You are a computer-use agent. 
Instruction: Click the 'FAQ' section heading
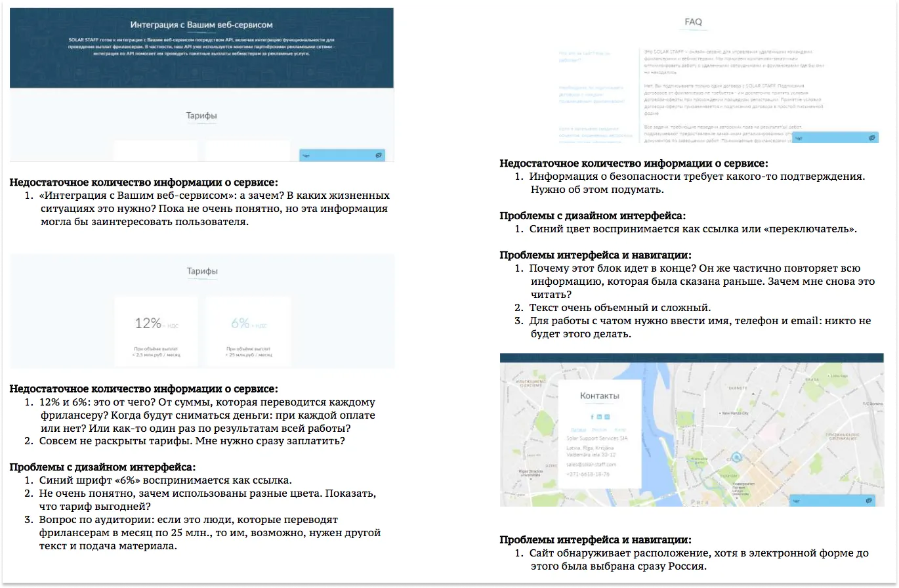pyautogui.click(x=693, y=22)
